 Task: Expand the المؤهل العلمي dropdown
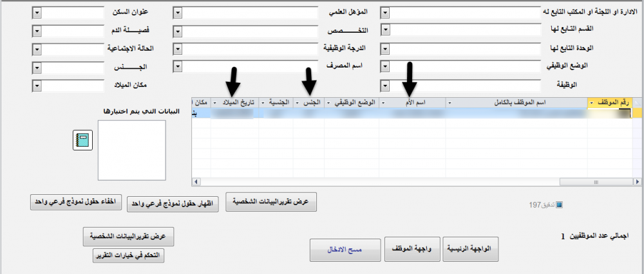[x=178, y=13]
